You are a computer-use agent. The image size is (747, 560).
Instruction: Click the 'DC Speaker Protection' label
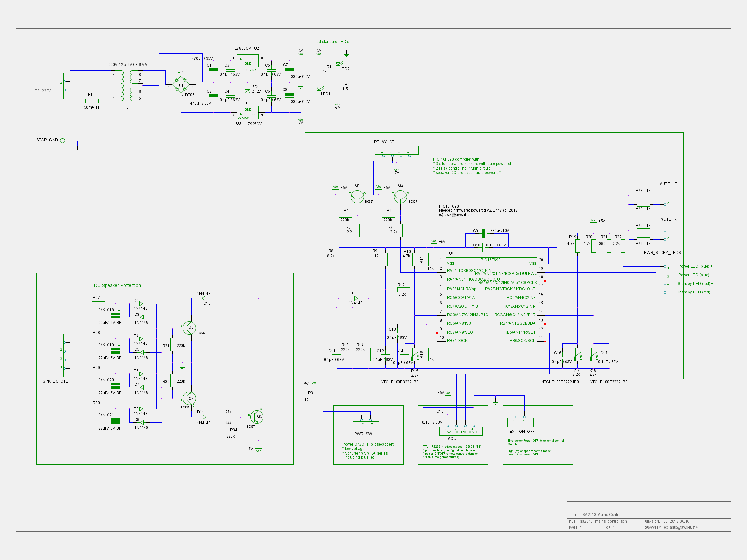(117, 285)
